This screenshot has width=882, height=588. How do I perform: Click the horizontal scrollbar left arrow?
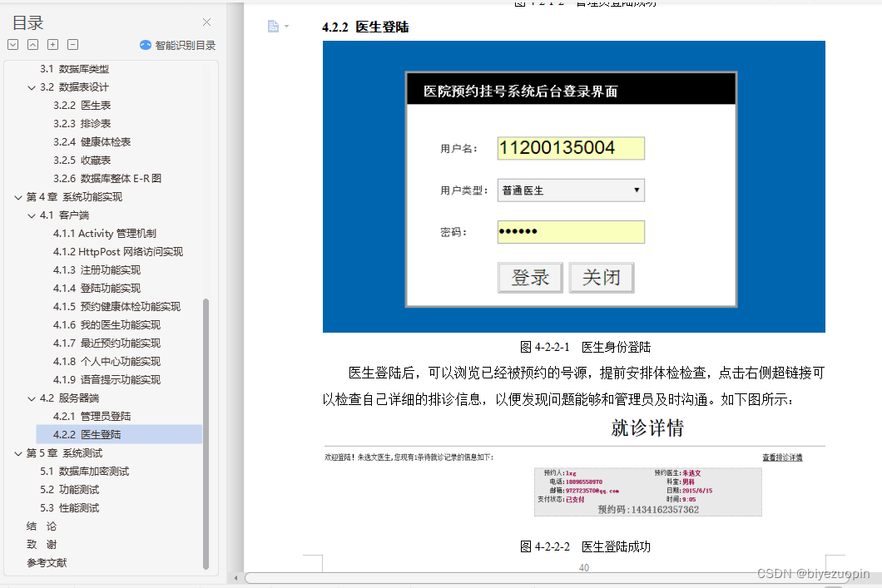coord(235,578)
